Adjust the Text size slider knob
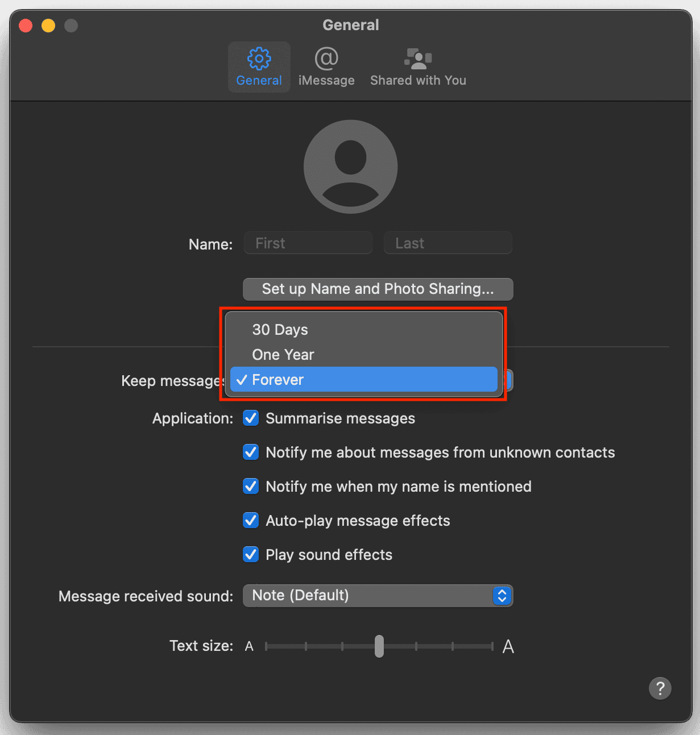This screenshot has width=700, height=735. click(379, 646)
